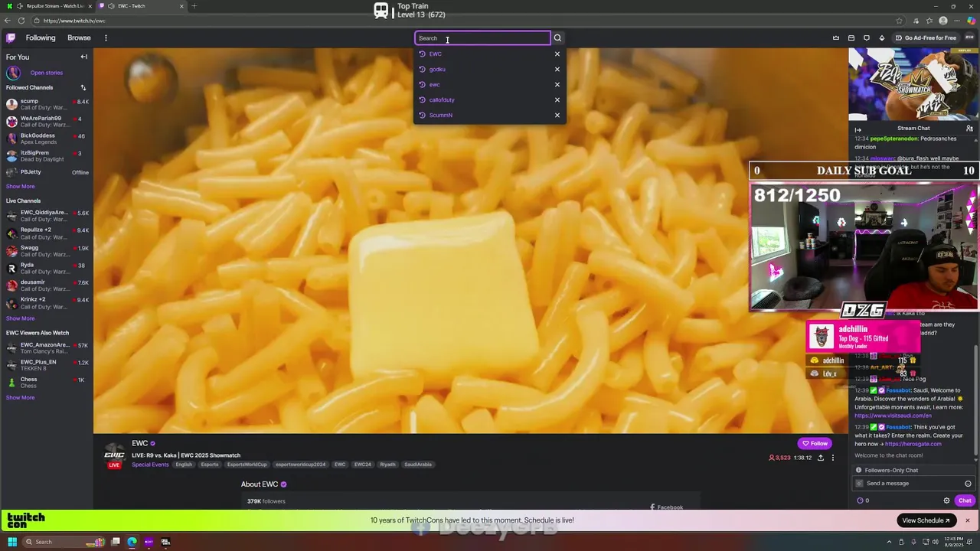Select the callofduty recent search
The width and height of the screenshot is (980, 551).
[442, 99]
